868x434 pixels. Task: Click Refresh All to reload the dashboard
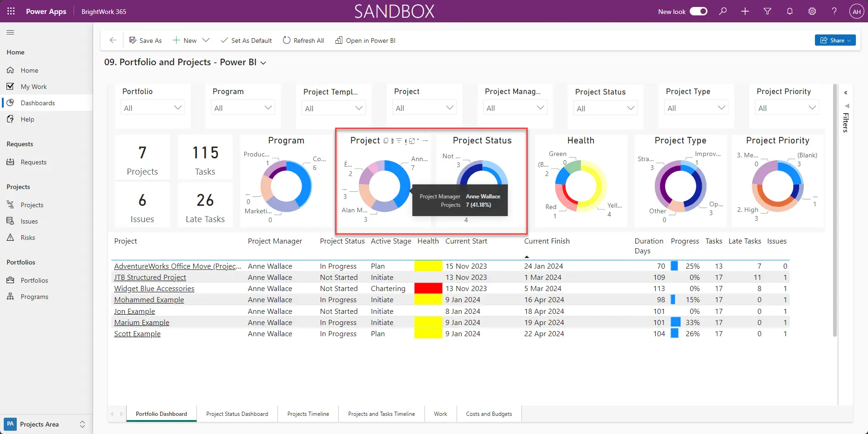[303, 41]
